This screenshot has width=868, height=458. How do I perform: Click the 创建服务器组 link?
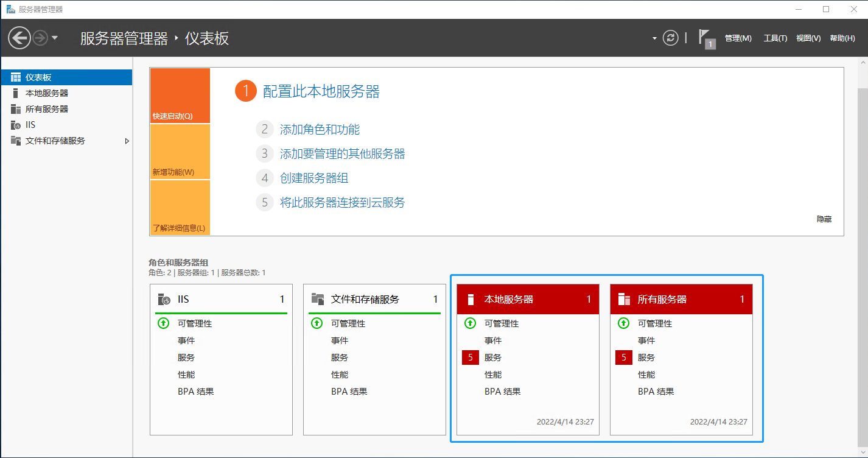pyautogui.click(x=314, y=178)
